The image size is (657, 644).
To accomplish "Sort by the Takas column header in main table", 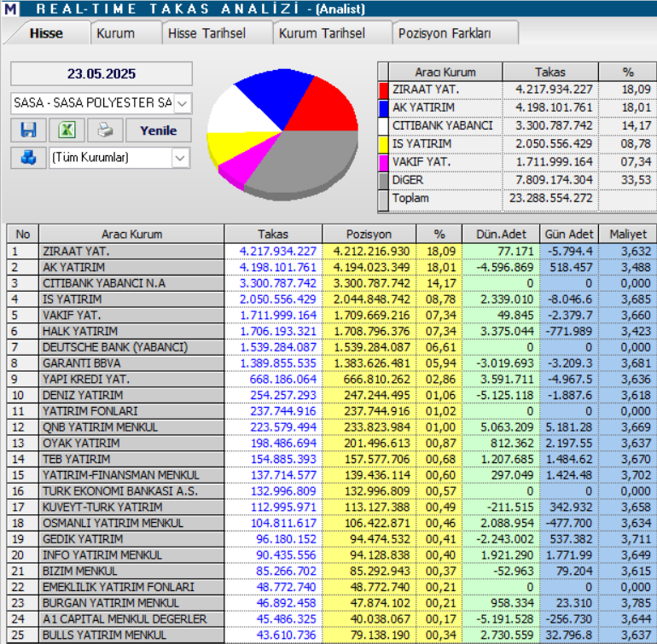I will point(273,235).
